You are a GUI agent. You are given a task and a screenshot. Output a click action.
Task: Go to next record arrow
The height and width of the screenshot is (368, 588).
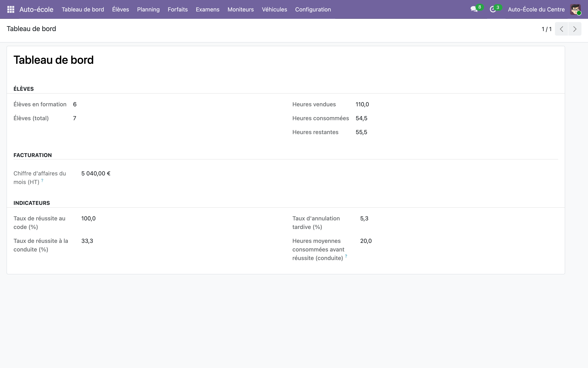point(575,29)
